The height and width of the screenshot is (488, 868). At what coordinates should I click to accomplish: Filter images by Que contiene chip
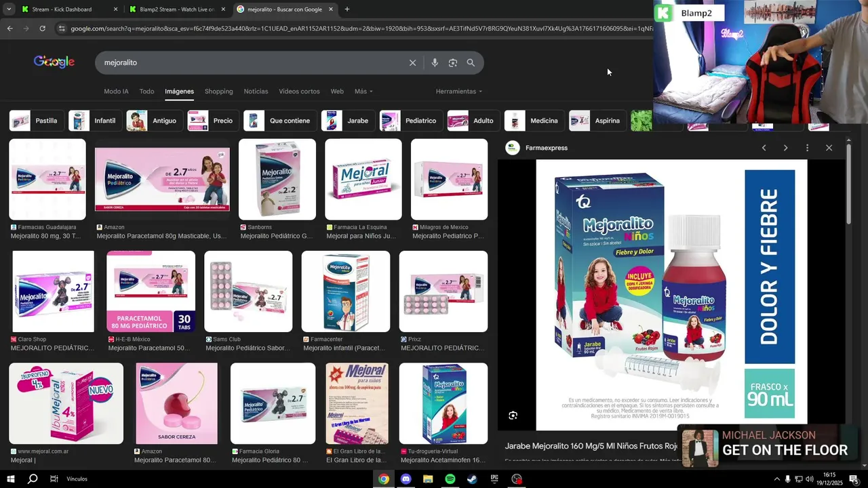[281, 121]
